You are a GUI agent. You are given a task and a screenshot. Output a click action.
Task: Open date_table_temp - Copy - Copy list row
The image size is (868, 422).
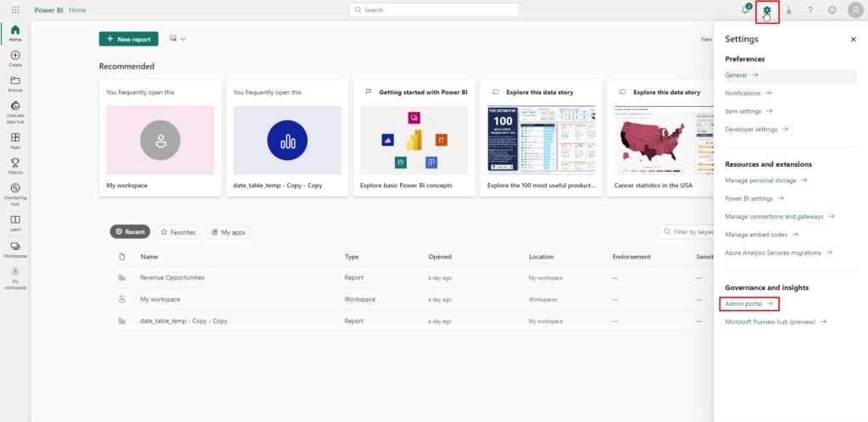pyautogui.click(x=184, y=321)
